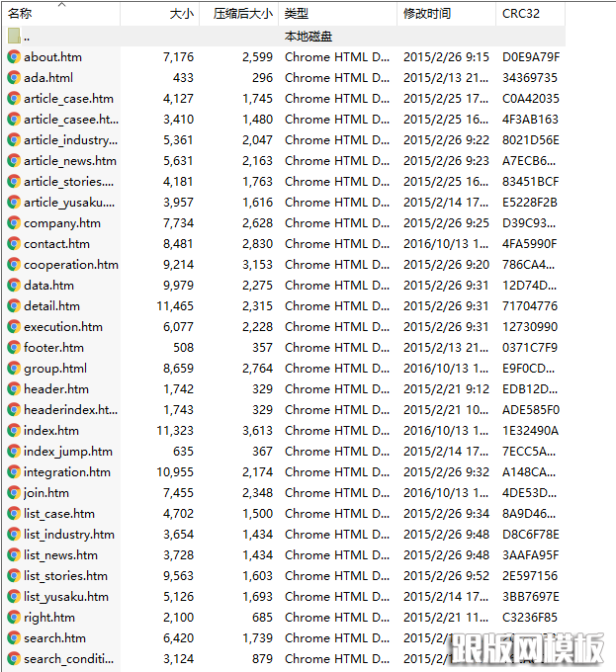
Task: Click the Chrome icon next to index.htm
Action: [14, 431]
